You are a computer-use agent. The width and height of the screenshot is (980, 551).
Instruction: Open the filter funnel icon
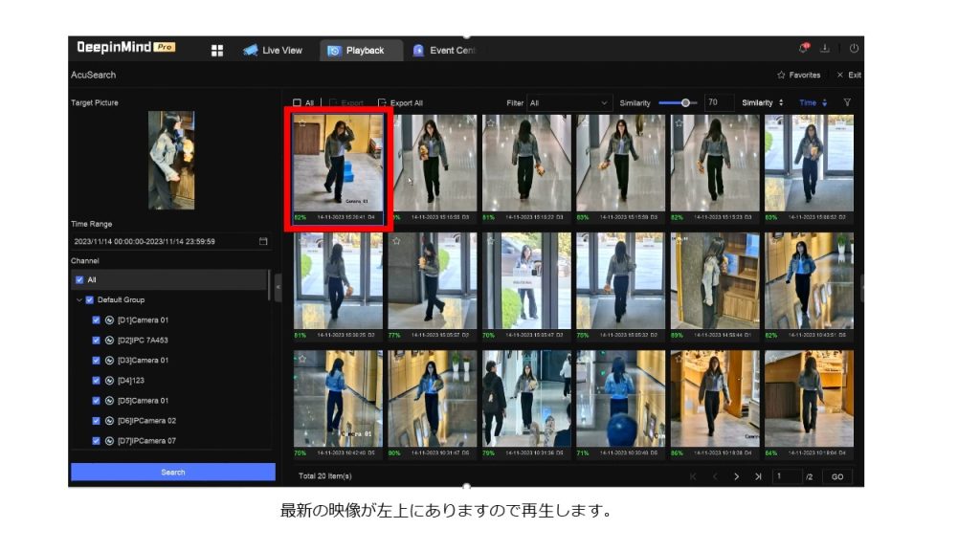pos(847,102)
